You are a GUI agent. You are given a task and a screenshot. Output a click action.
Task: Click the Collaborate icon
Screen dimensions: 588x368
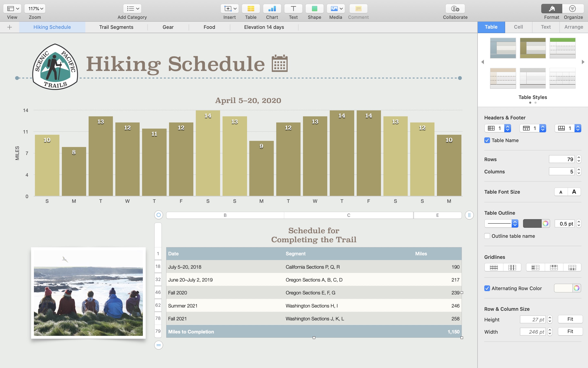click(455, 9)
